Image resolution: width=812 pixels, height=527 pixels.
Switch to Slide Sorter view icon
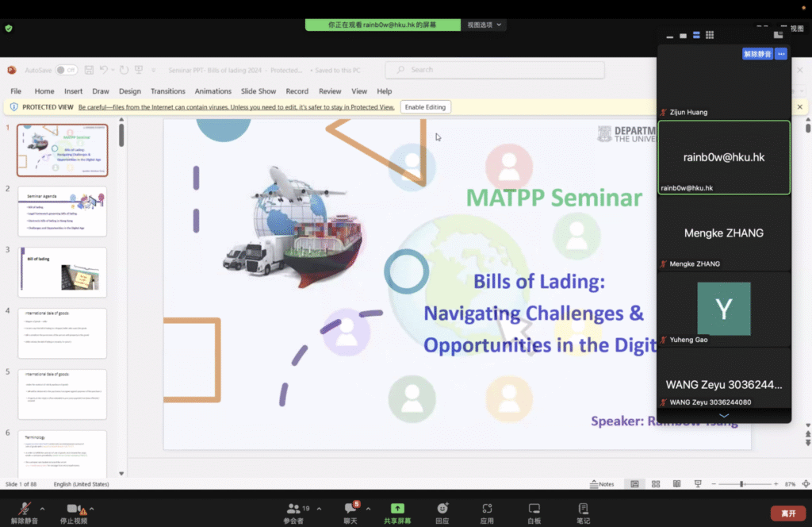coord(655,484)
